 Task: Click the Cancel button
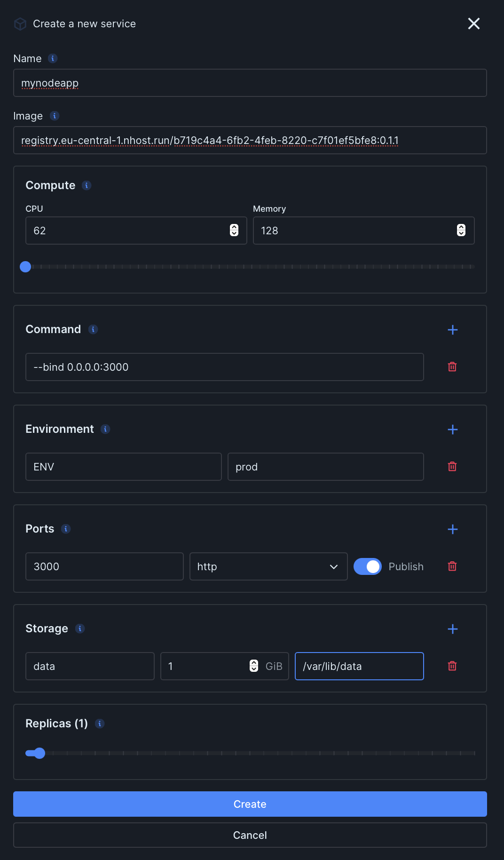[x=250, y=835]
